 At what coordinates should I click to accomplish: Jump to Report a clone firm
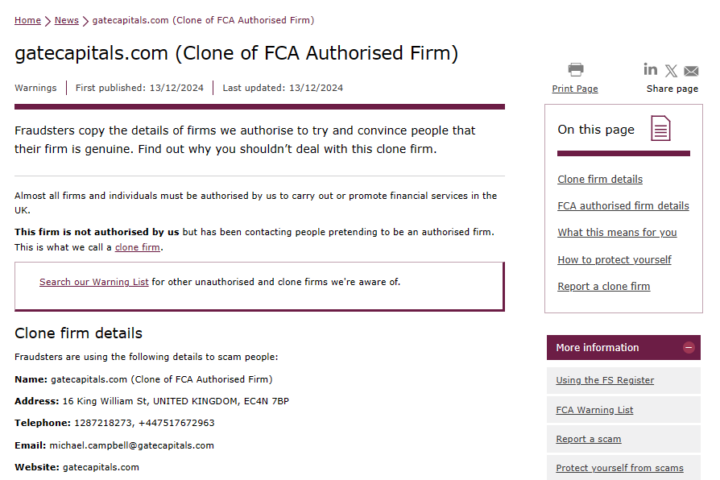[604, 286]
